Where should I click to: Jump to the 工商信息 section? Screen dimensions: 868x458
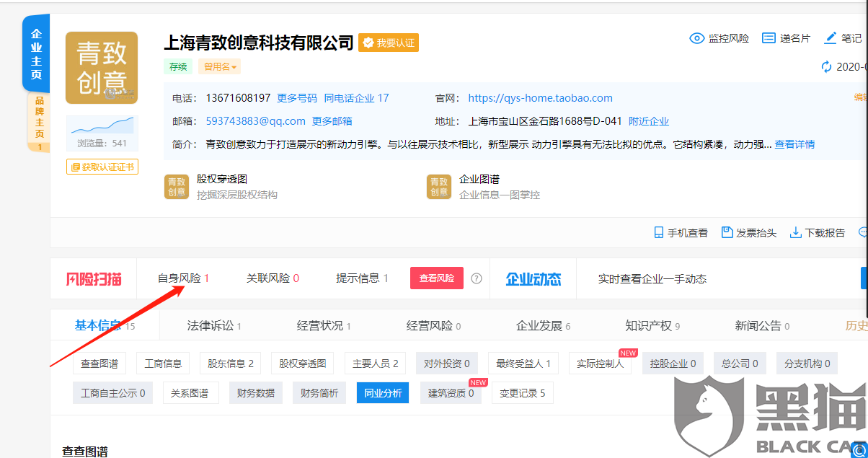tap(163, 364)
